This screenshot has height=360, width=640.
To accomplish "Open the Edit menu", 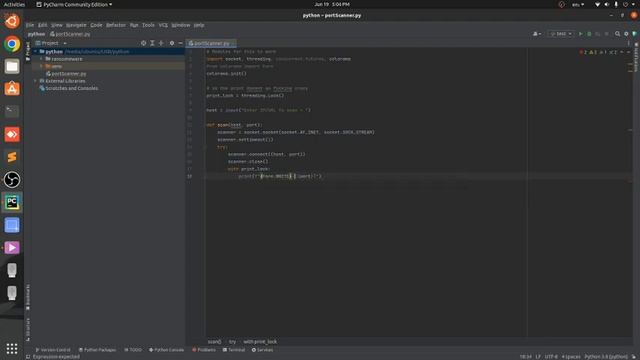I will pyautogui.click(x=42, y=25).
